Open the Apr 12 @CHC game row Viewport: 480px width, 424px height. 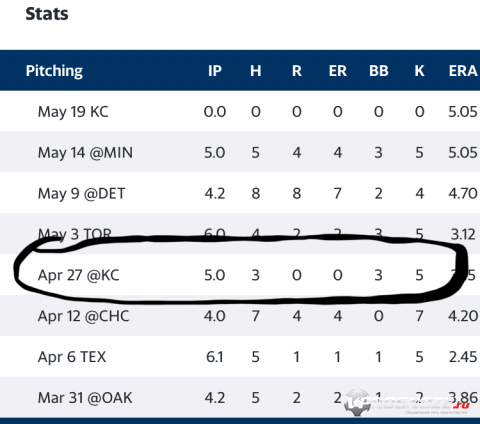(240, 316)
